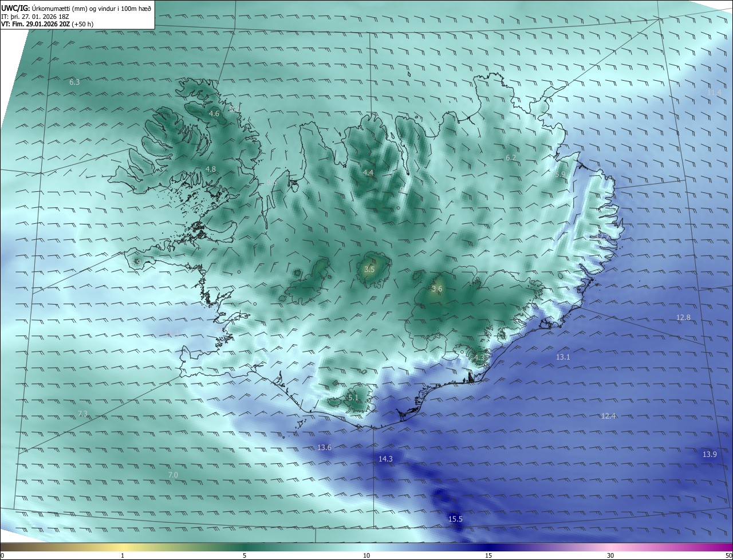Select the initial-time line 'IT: þri. 27. 01. 2026 18Z'

(x=34, y=17)
